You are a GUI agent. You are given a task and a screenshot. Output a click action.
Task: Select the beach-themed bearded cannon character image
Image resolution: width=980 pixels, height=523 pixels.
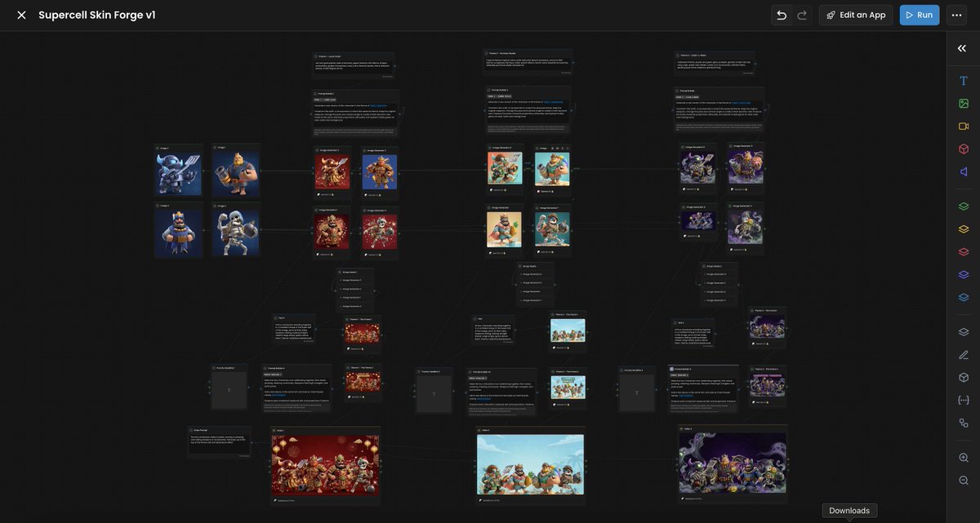552,169
